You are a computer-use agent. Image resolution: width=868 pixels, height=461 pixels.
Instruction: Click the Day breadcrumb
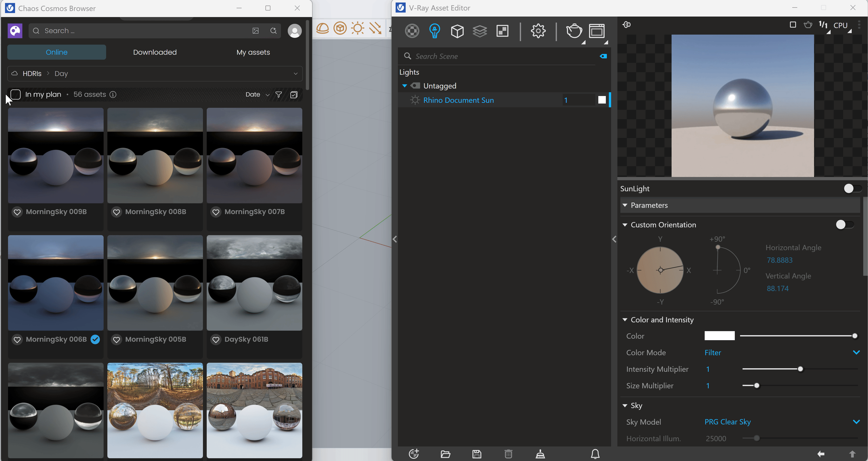pos(61,73)
